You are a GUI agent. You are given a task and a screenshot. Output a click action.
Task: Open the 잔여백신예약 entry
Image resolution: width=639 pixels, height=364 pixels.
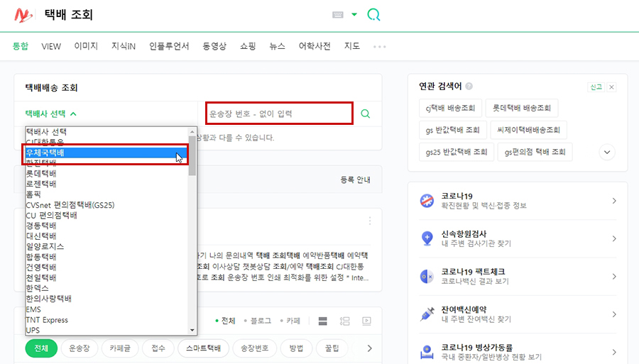518,314
